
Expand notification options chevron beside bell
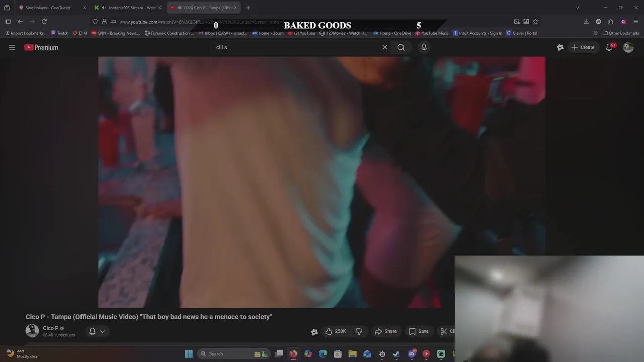(102, 331)
